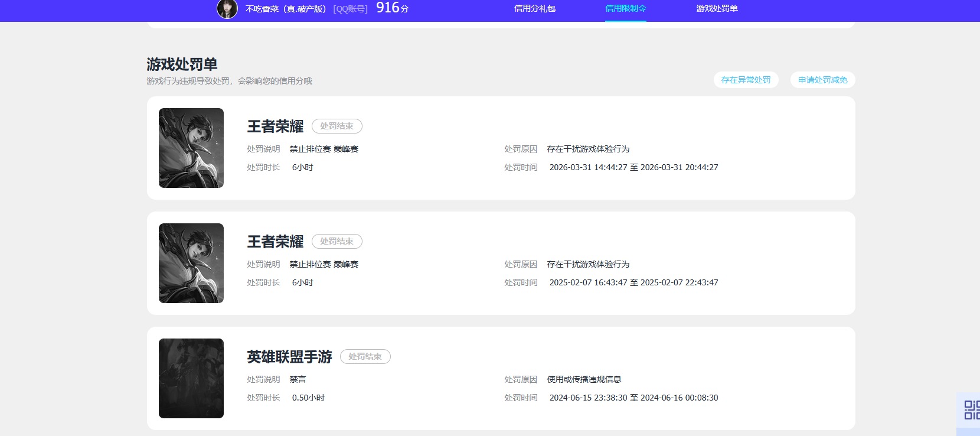Click the 王者荣耀 title of the 2025-02-07 penalty
Viewport: 980px width, 436px height.
[275, 242]
